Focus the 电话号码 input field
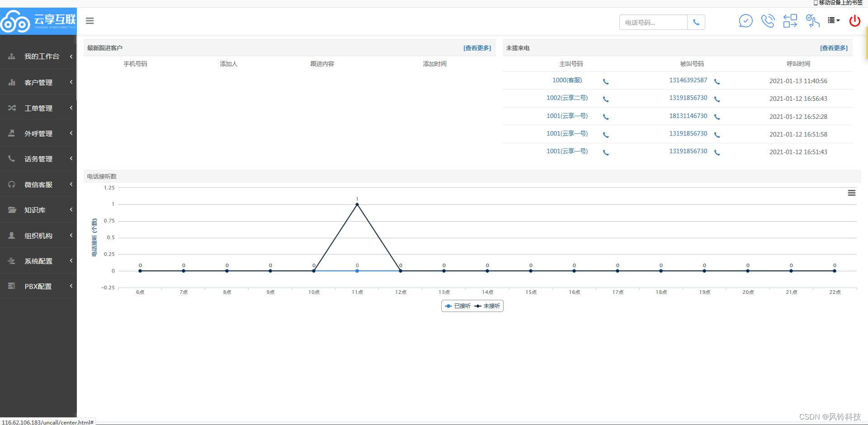The width and height of the screenshot is (868, 425). coord(653,22)
